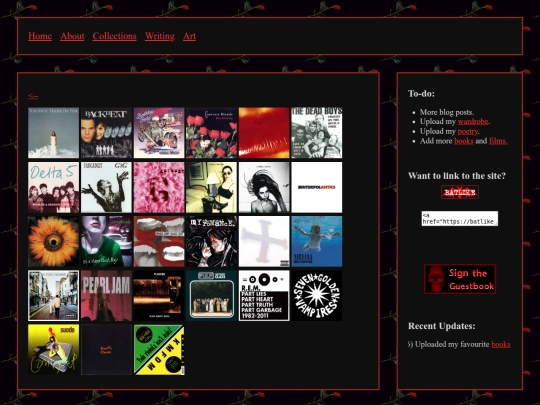Open the Writing navigation link
Viewport: 540px width, 405px height.
pos(160,36)
